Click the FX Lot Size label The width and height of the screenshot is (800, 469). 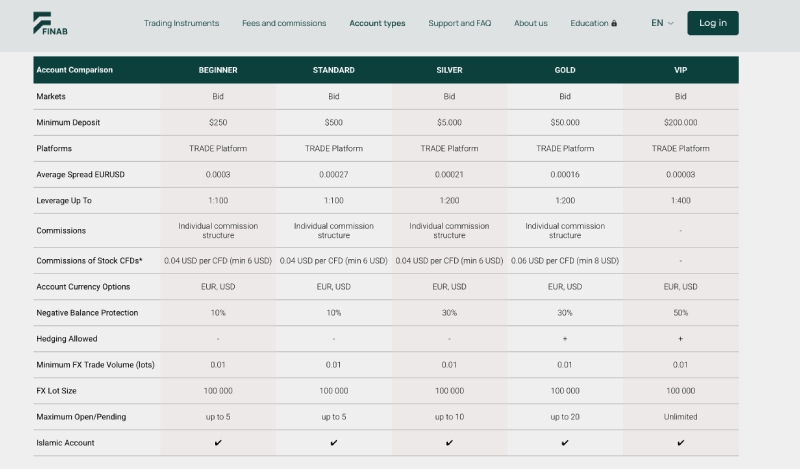point(56,391)
